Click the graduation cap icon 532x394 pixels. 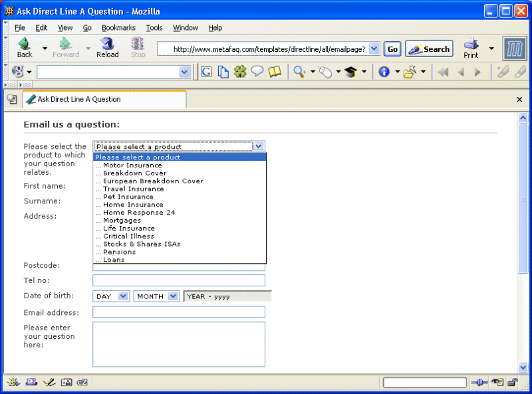351,72
